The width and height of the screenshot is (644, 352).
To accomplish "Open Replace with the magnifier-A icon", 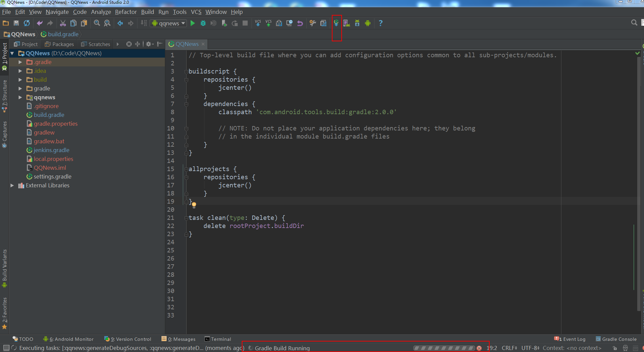I will click(107, 23).
